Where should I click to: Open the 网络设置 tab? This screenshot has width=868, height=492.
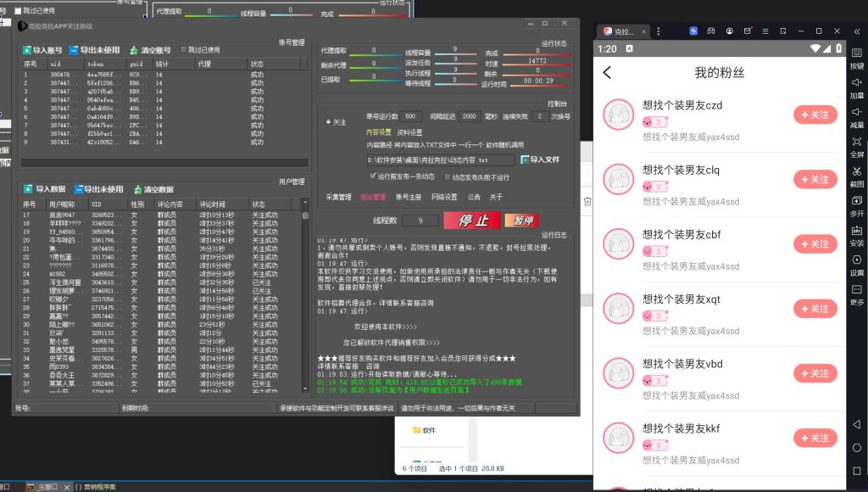click(x=443, y=197)
